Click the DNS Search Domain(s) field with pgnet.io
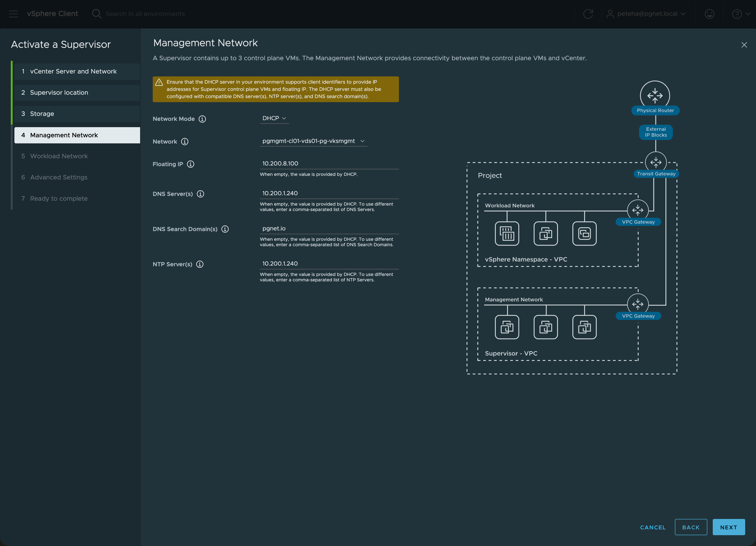Screen dimensions: 756x546 329,228
